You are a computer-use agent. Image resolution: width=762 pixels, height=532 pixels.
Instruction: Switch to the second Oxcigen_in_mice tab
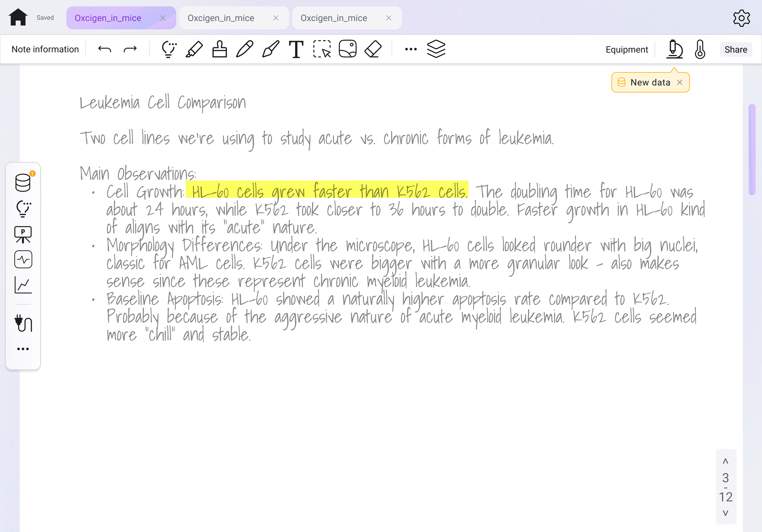[234, 18]
